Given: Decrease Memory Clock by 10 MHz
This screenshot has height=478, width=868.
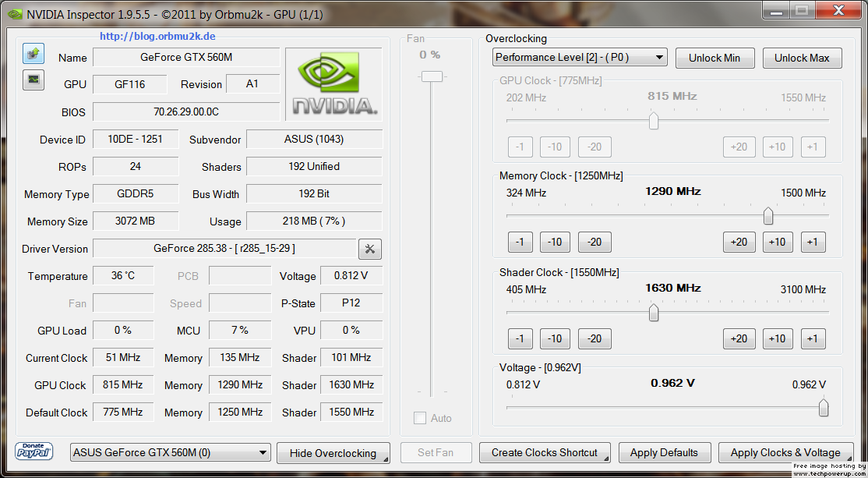Looking at the screenshot, I should [x=555, y=242].
